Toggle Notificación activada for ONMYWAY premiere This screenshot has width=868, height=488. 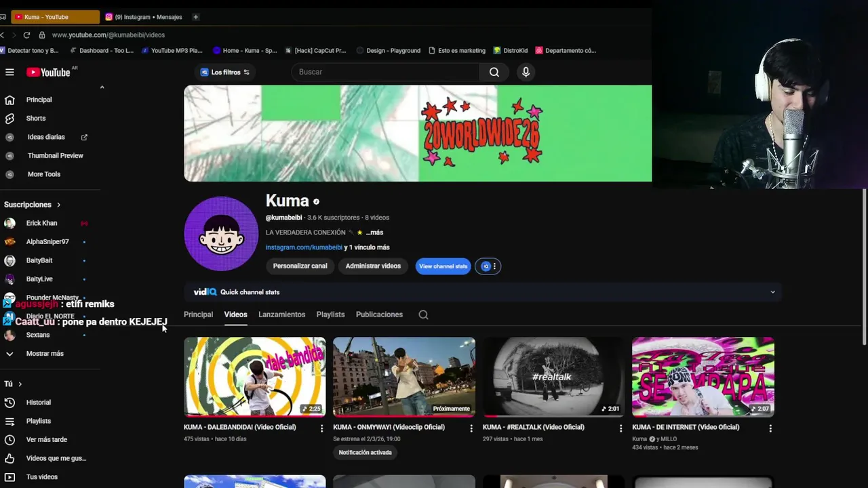[x=365, y=453]
